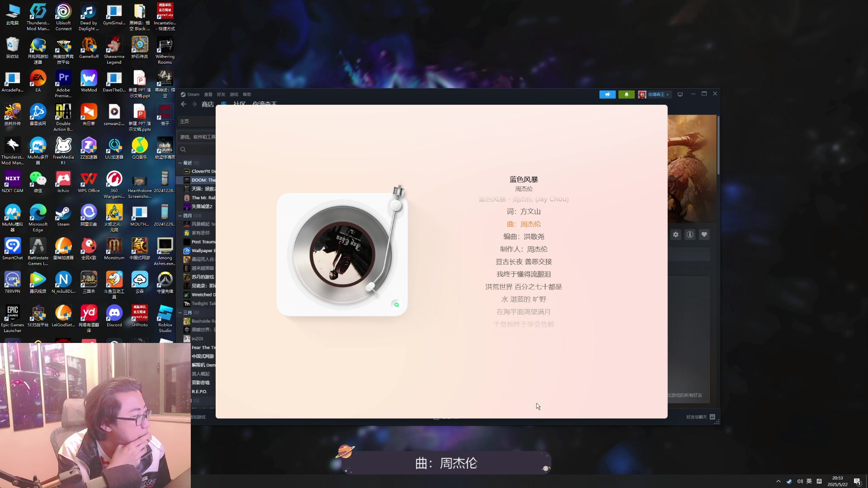
Task: Show hidden system tray icons chevron
Action: (778, 481)
